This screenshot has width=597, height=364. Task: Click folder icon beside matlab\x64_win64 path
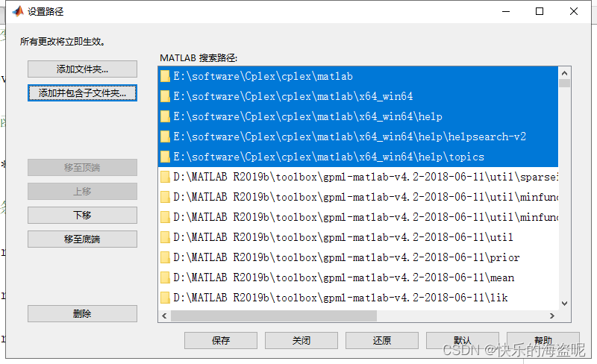tap(165, 96)
